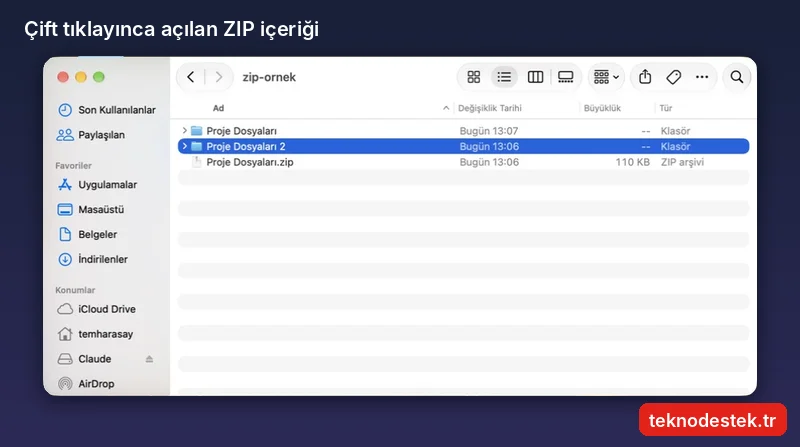The height and width of the screenshot is (447, 800).
Task: Click the green fullscreen window button
Action: 99,77
